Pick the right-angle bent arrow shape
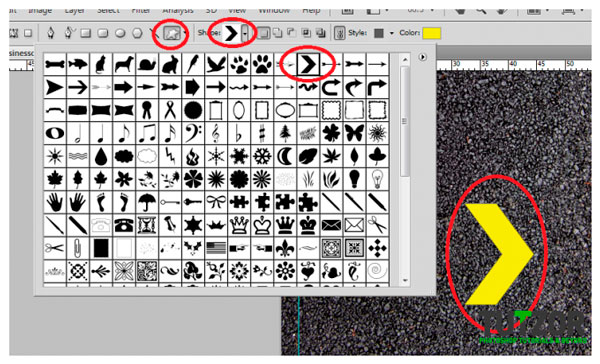 click(x=377, y=87)
